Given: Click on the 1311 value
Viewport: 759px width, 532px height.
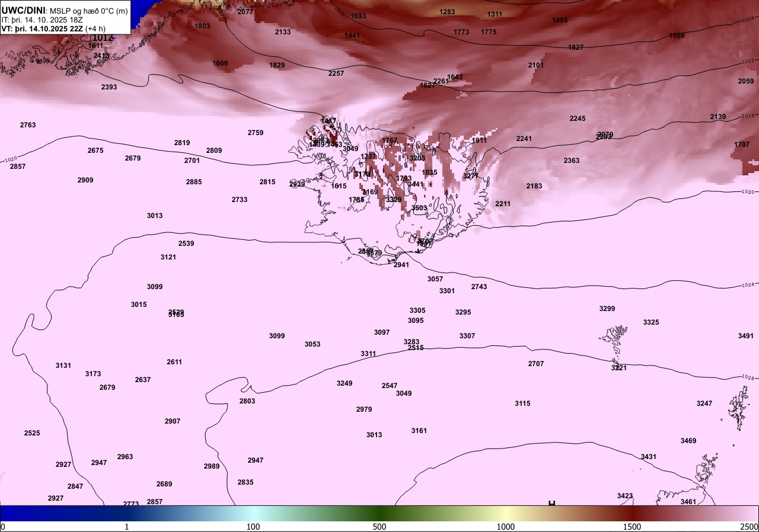Looking at the screenshot, I should tap(495, 14).
